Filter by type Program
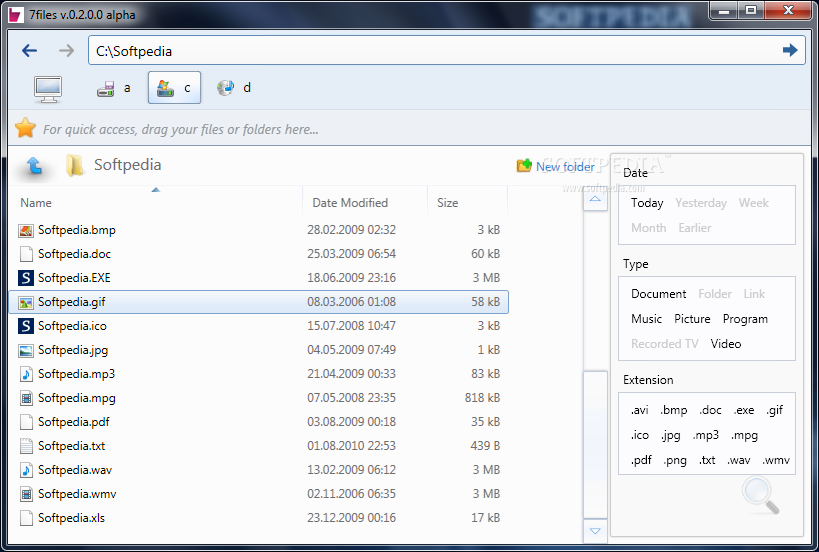The height and width of the screenshot is (552, 819). pyautogui.click(x=745, y=319)
